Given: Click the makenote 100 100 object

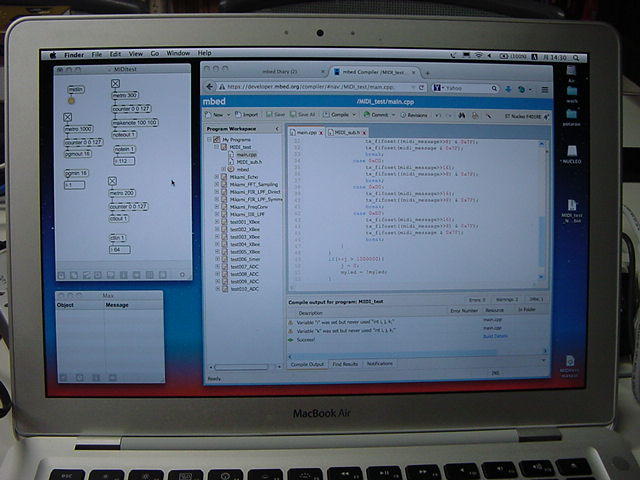Looking at the screenshot, I should point(135,122).
